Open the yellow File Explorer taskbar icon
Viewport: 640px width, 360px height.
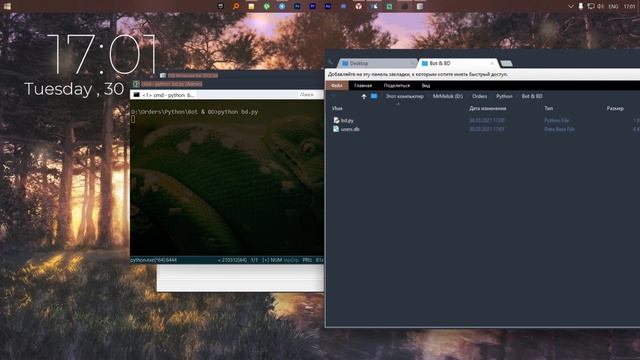251,6
